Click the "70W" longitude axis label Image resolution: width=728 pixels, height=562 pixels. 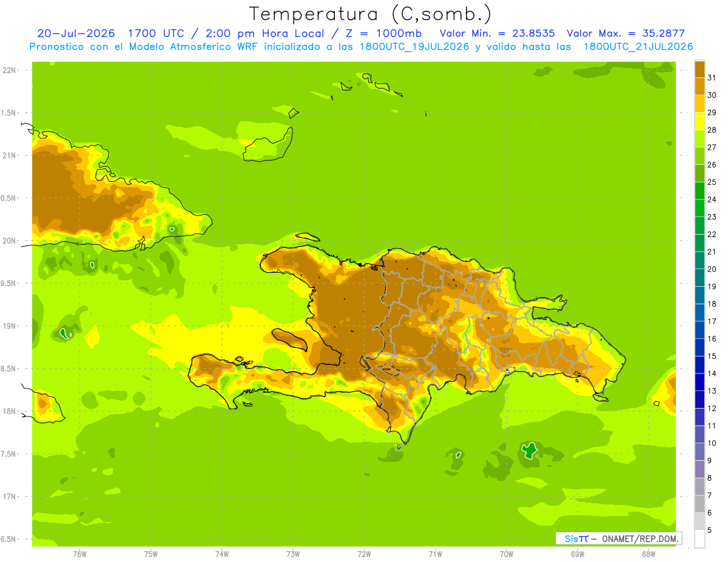coord(507,554)
